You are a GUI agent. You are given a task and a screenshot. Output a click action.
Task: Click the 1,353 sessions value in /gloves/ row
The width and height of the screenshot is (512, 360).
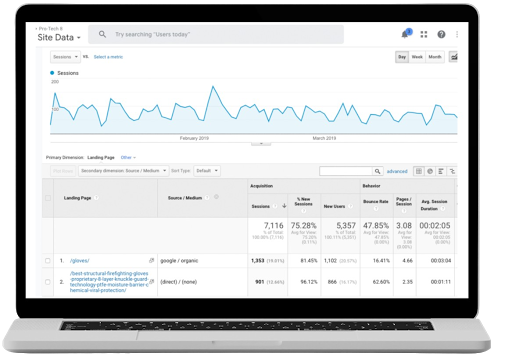tap(258, 261)
